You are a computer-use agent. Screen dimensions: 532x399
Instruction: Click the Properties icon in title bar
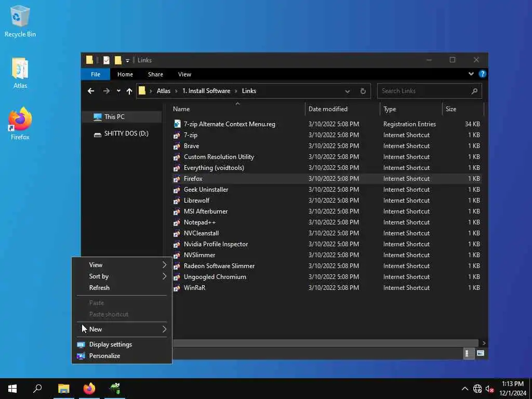[106, 60]
